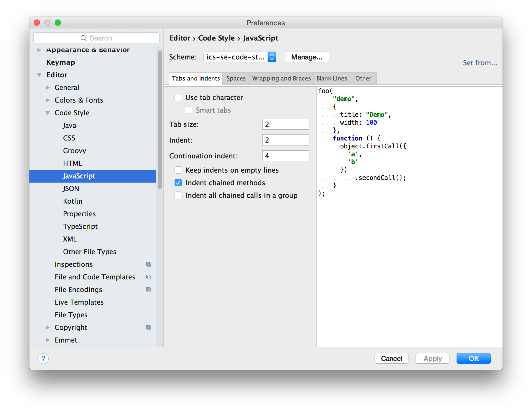
Task: Click copy icon next to File and Code Templates
Action: 149,277
